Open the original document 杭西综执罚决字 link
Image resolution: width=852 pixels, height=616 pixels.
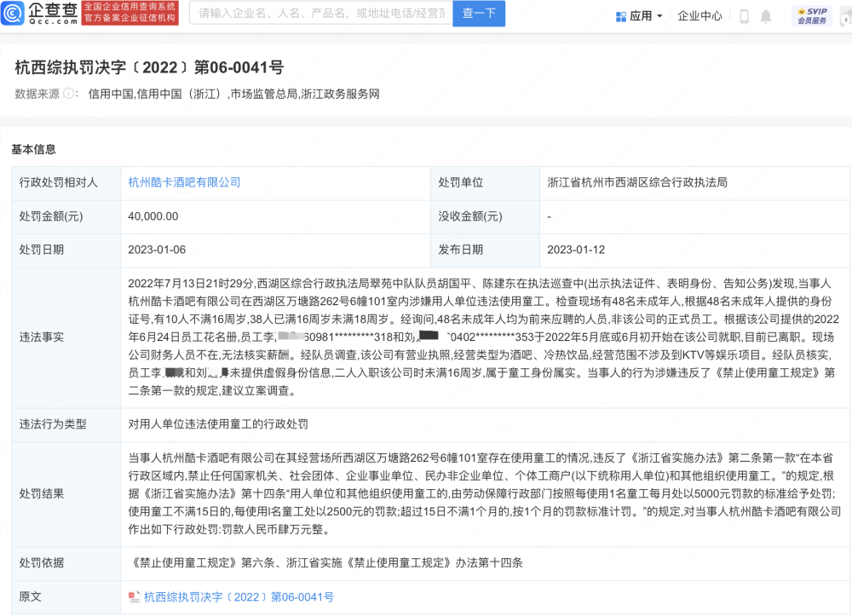click(239, 597)
